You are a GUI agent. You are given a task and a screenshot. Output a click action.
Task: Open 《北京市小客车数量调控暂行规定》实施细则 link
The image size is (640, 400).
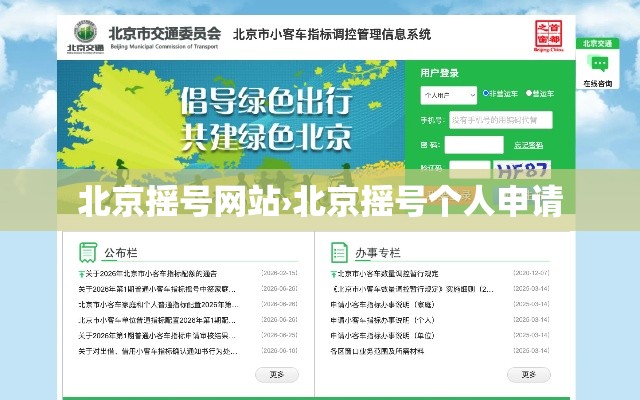(413, 289)
